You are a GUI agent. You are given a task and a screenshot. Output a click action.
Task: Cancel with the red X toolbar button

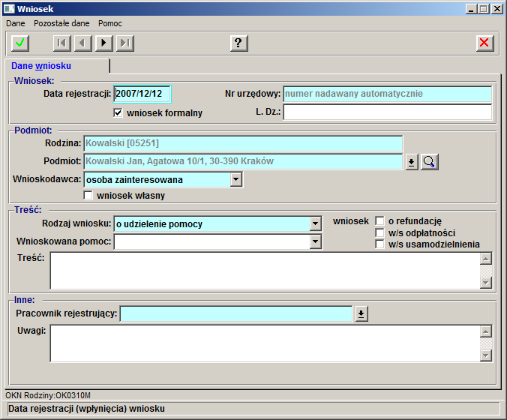[485, 43]
